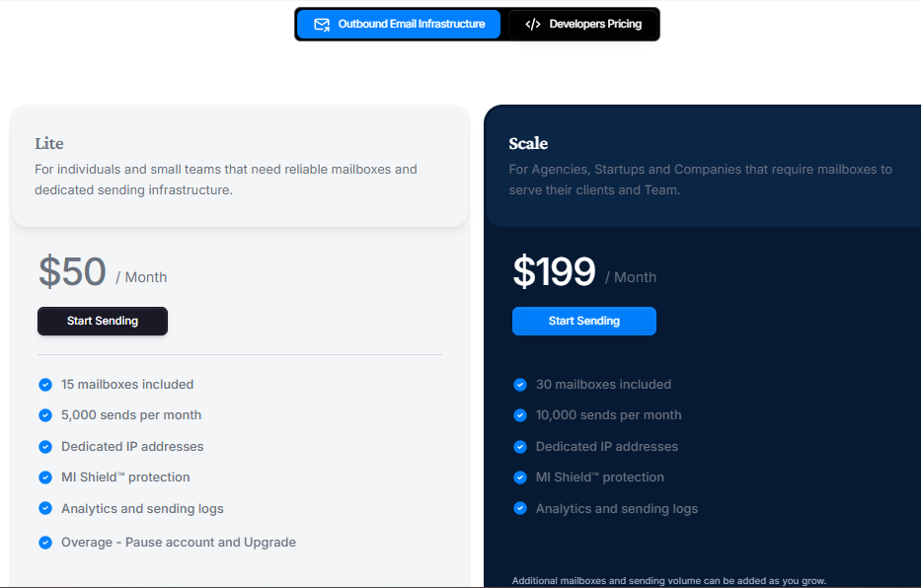Click Lite plan 'Dedicated IP addresses' text

[x=132, y=447]
